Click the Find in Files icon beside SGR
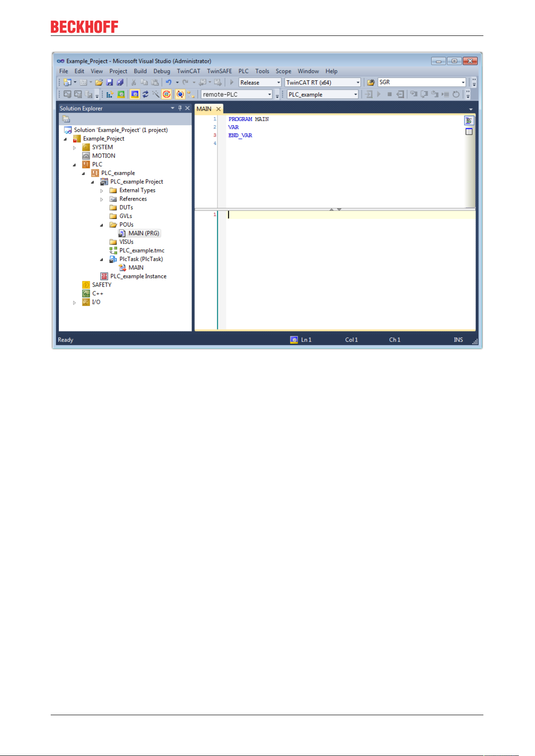Viewport: 535px width, 756px height. (371, 83)
